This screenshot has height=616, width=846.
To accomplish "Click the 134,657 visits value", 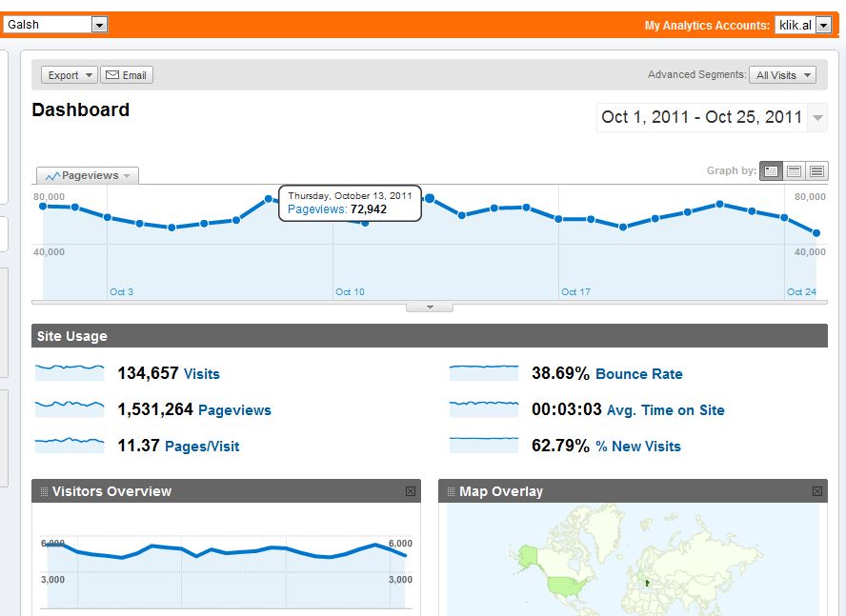I will (x=148, y=373).
